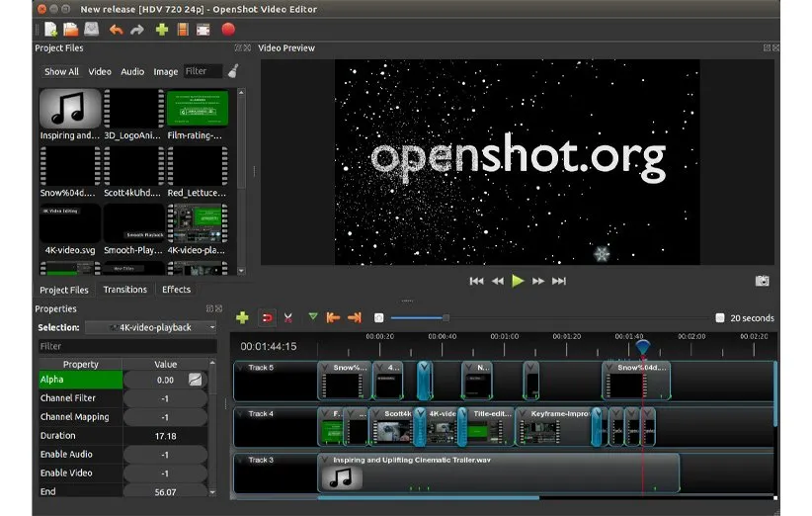Toggle the Show All filter button
Screen dimensions: 812x516
click(61, 71)
